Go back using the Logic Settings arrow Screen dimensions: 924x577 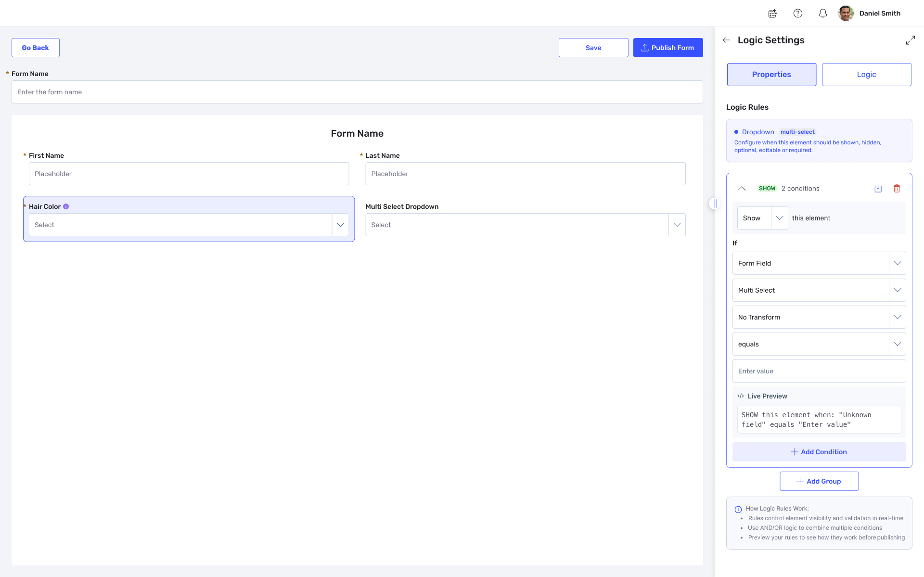[726, 40]
